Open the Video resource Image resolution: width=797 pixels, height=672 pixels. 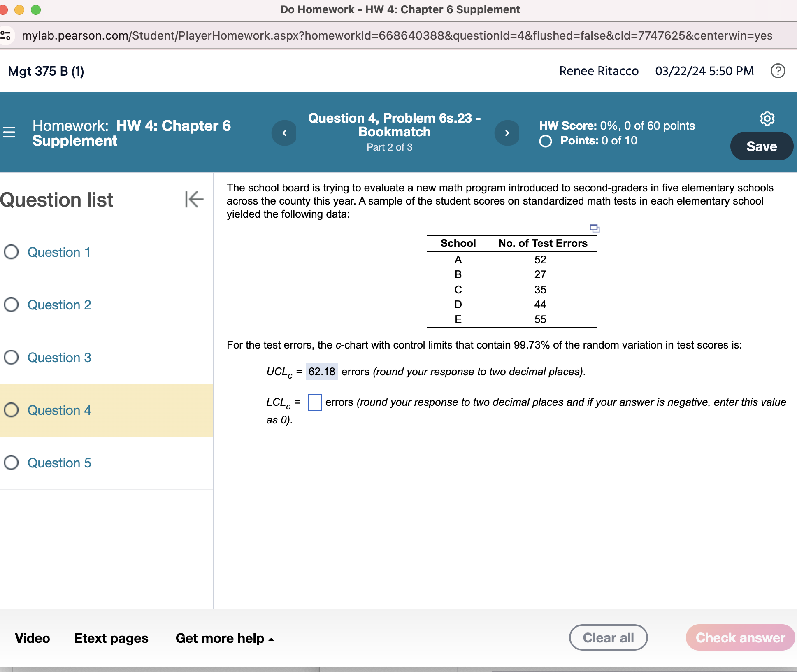[33, 638]
